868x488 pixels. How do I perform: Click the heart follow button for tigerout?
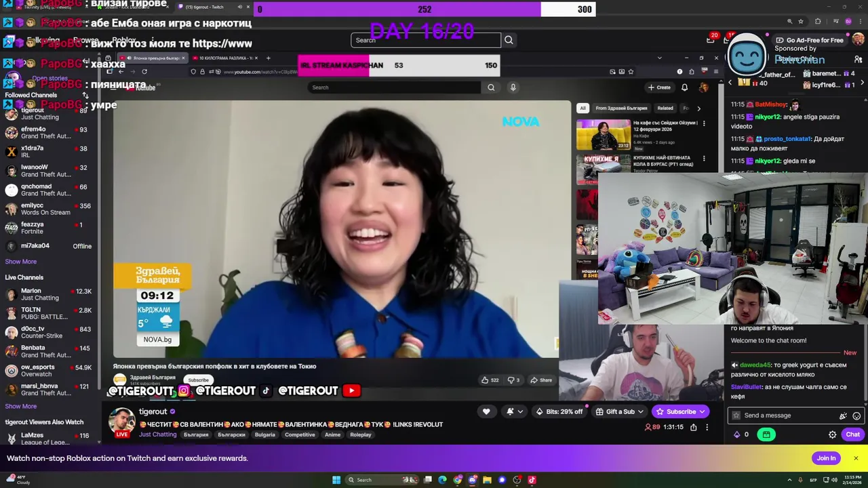(x=486, y=411)
